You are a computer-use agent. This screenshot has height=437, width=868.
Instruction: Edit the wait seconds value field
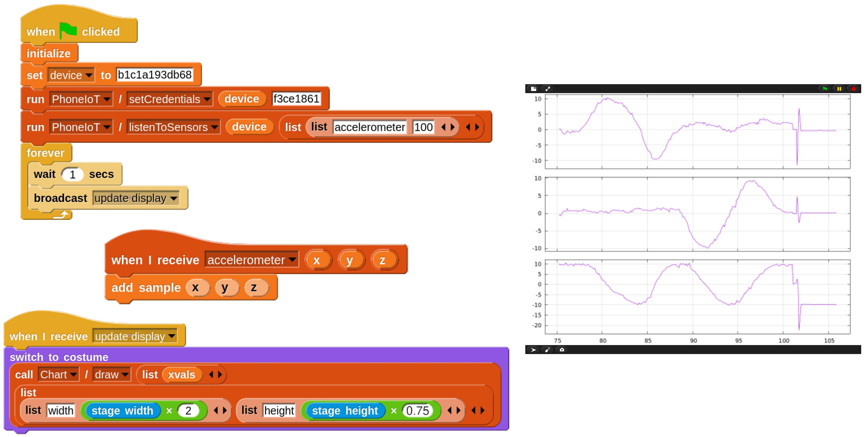pyautogui.click(x=72, y=175)
